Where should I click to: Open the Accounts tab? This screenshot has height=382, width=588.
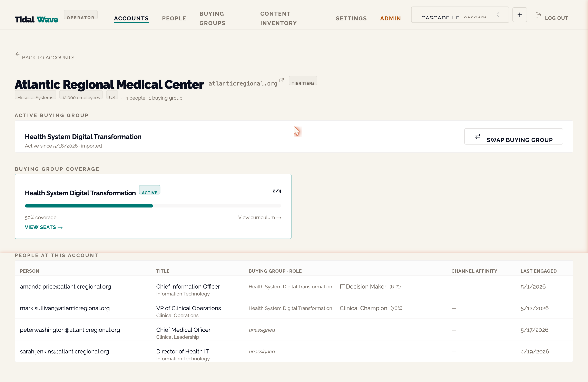pos(131,19)
